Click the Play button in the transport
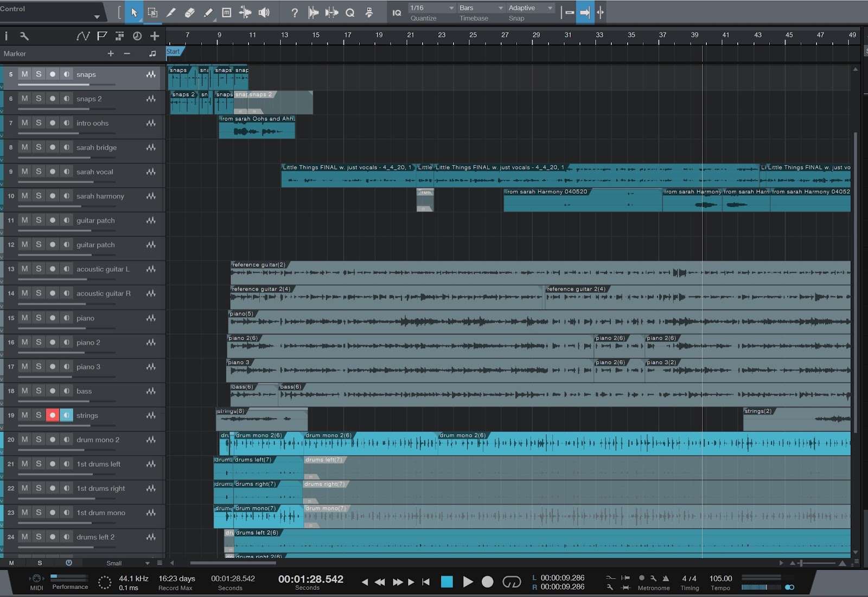The height and width of the screenshot is (597, 868). [x=468, y=582]
